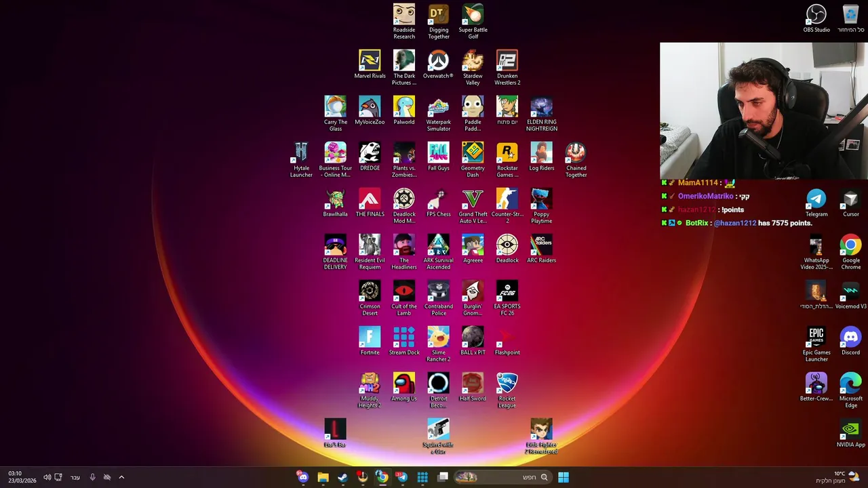
Task: Select Drunken Wrestlers 2 icon
Action: pyautogui.click(x=507, y=68)
